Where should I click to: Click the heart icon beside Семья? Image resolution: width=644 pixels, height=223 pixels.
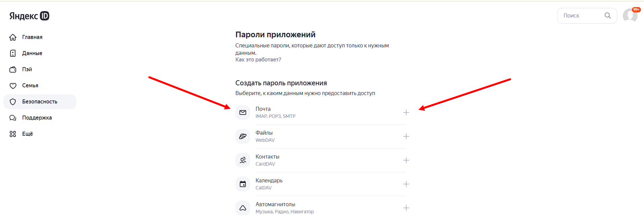pos(13,86)
